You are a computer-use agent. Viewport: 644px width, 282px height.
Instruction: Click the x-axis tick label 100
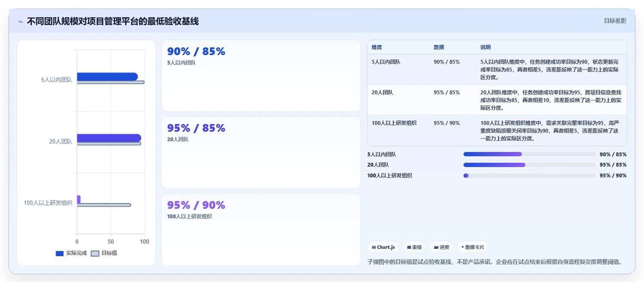tap(144, 242)
